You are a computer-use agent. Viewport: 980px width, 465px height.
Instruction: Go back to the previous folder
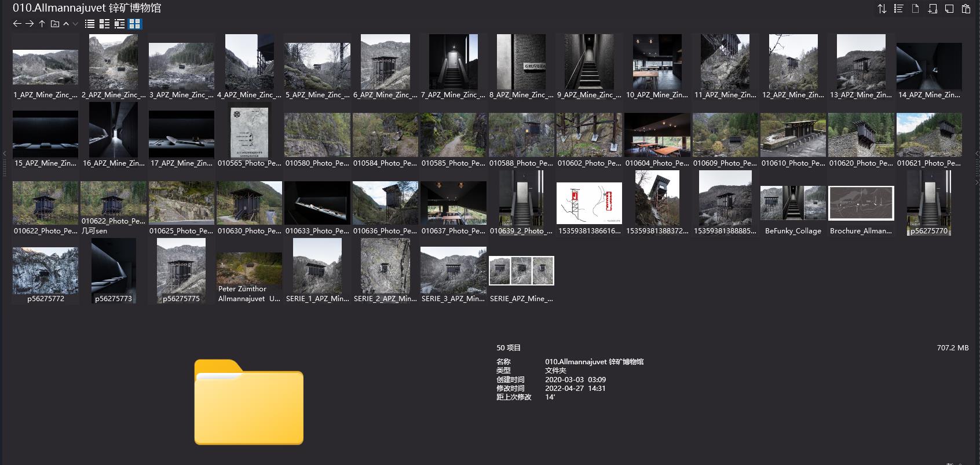click(x=17, y=24)
